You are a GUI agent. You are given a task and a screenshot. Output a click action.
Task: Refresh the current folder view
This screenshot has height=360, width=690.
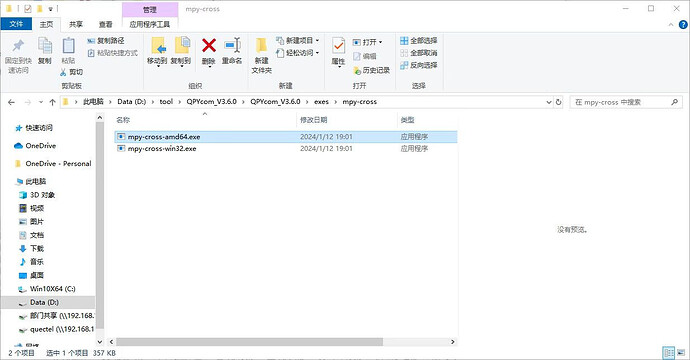tap(558, 102)
